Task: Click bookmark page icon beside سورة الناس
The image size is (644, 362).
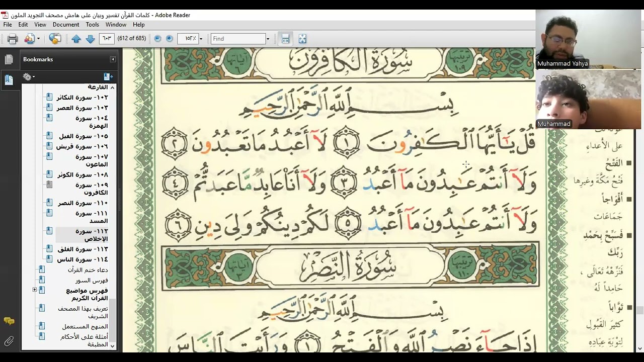Action: point(49,259)
